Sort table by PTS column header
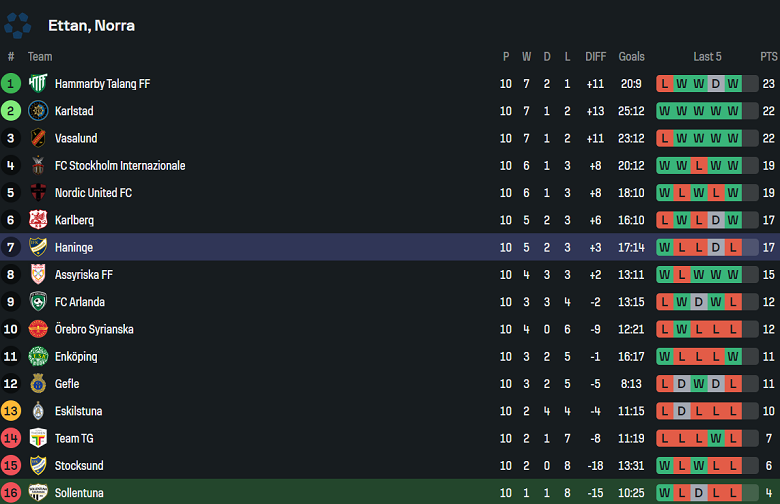Screen dimensions: 780x504 click(768, 57)
